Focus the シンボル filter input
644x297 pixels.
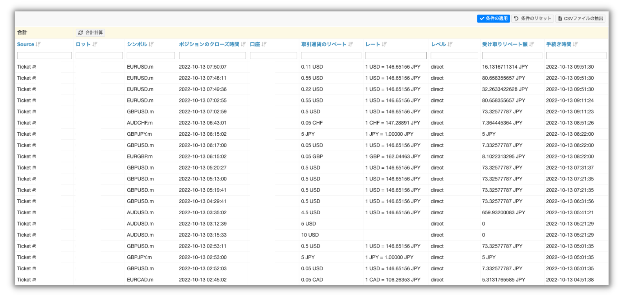(151, 56)
